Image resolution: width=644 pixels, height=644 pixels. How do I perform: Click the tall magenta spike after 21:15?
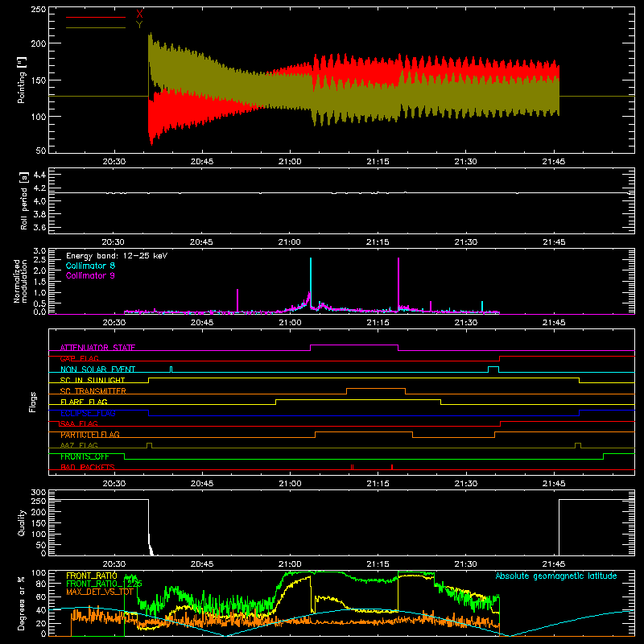398,283
